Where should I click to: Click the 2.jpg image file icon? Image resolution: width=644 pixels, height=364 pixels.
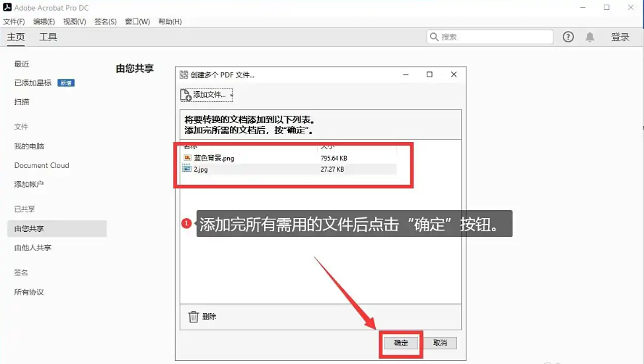click(187, 168)
